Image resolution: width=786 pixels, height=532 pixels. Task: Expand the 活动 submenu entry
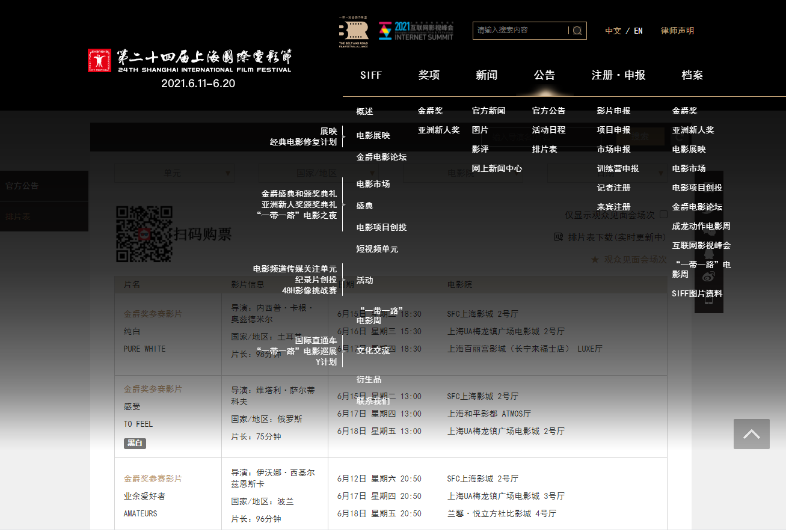pyautogui.click(x=365, y=280)
